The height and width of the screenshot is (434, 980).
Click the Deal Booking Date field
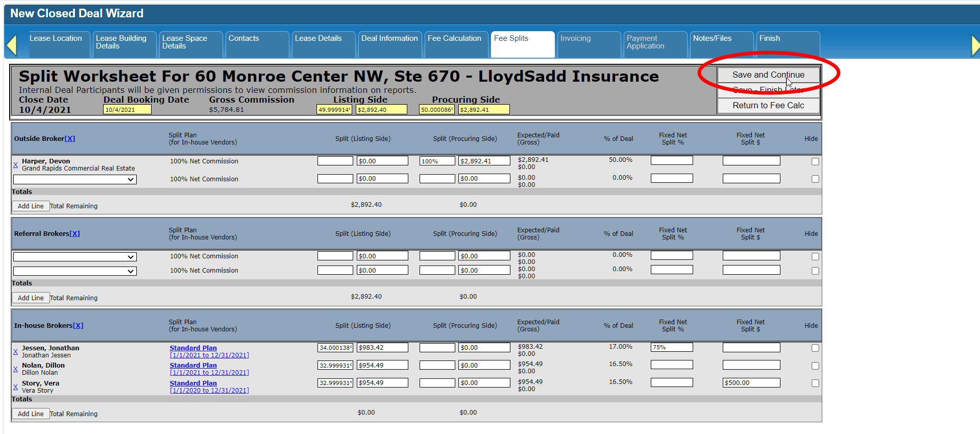[127, 110]
